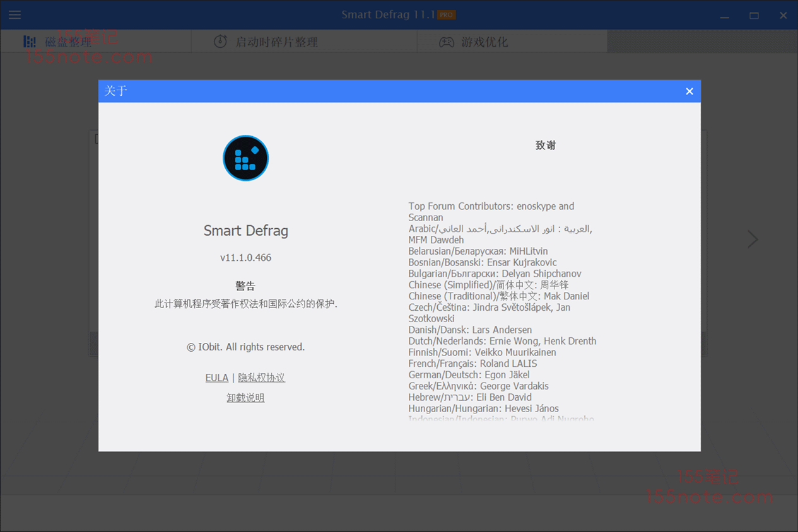Screen dimensions: 798x532
Task: Click the right chevron arrow to go next
Action: tap(752, 239)
